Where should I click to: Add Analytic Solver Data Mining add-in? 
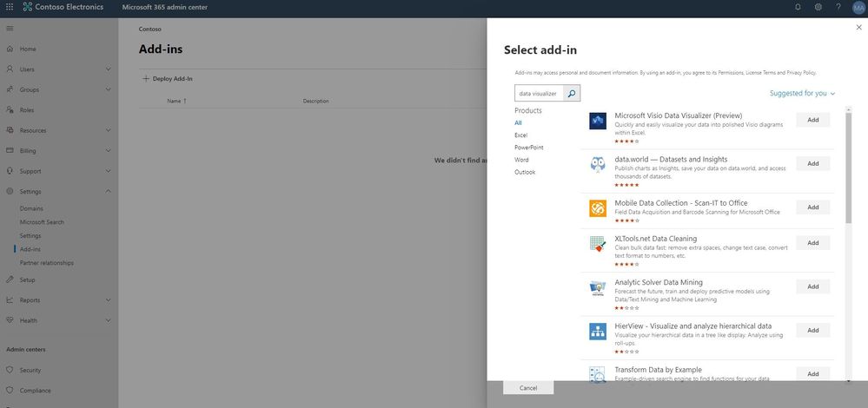point(812,286)
